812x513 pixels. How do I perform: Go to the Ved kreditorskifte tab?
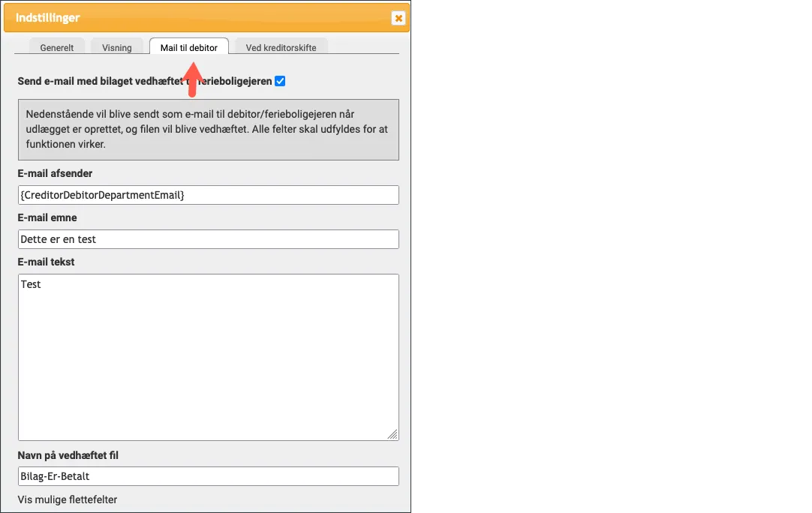point(281,47)
